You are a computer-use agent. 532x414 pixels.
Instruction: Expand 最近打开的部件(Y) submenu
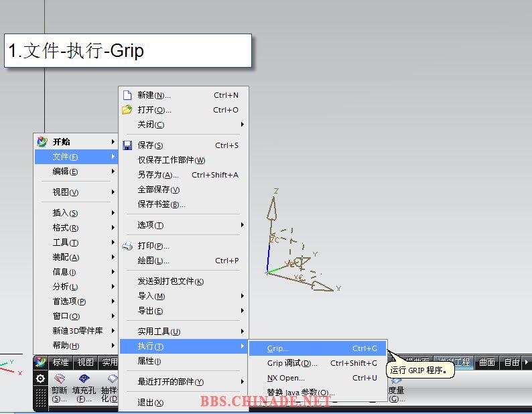(183, 382)
